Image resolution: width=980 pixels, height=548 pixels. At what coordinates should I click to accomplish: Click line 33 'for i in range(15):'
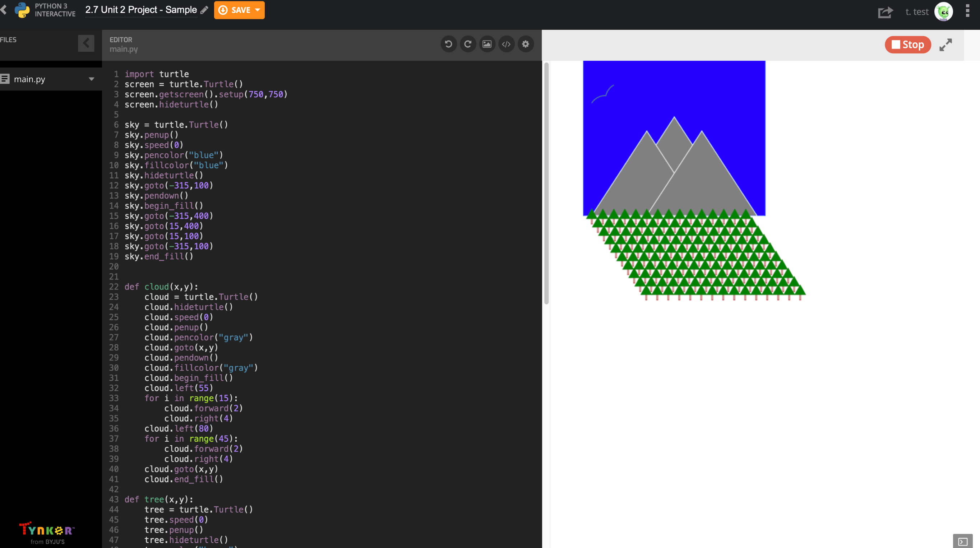pos(191,398)
